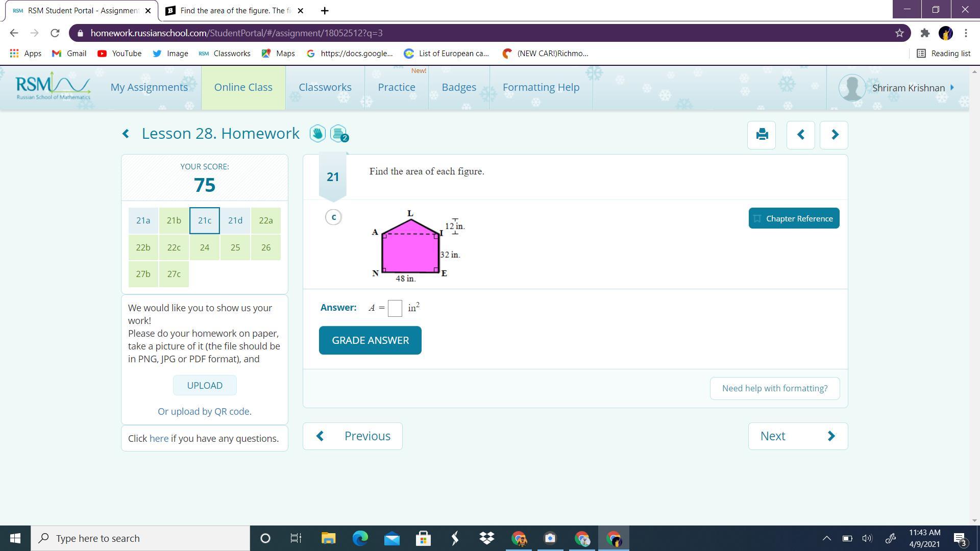Go to the previous question arrow icon
The height and width of the screenshot is (551, 980).
[x=800, y=135]
